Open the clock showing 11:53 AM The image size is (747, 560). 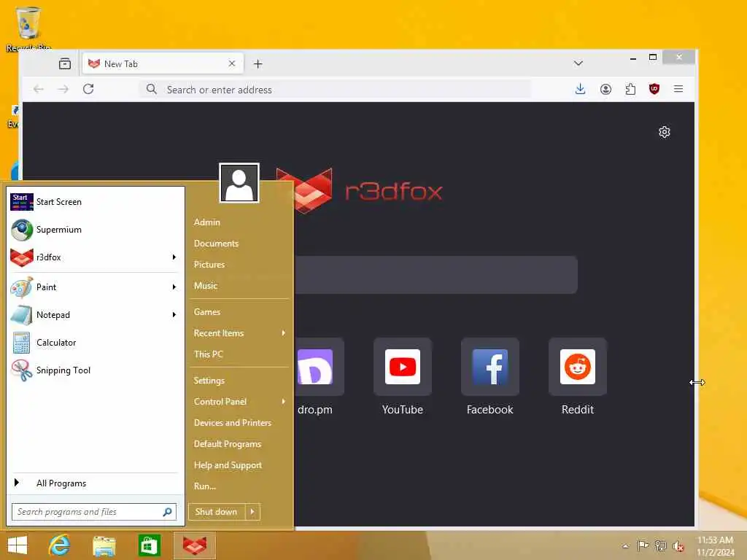(x=715, y=546)
